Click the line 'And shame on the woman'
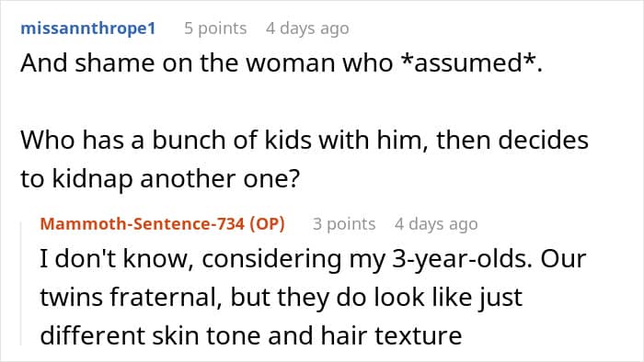Image resolution: width=644 pixels, height=362 pixels. coord(282,63)
